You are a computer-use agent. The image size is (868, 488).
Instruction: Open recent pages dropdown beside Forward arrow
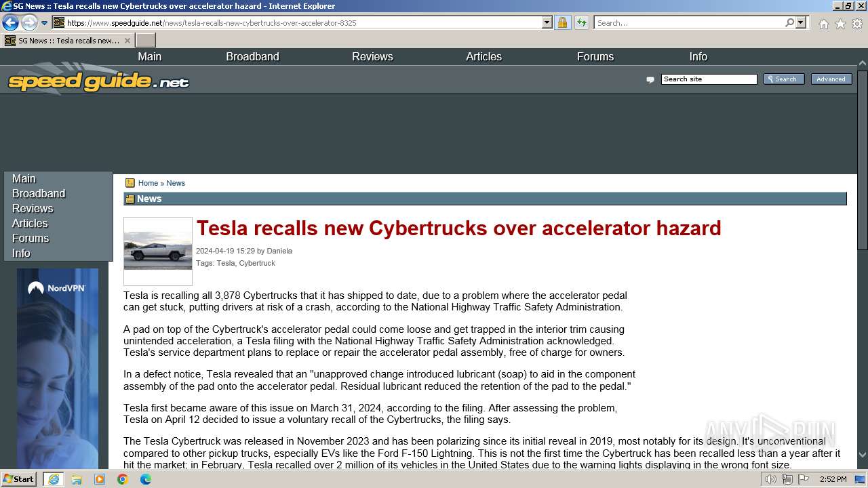click(x=45, y=23)
